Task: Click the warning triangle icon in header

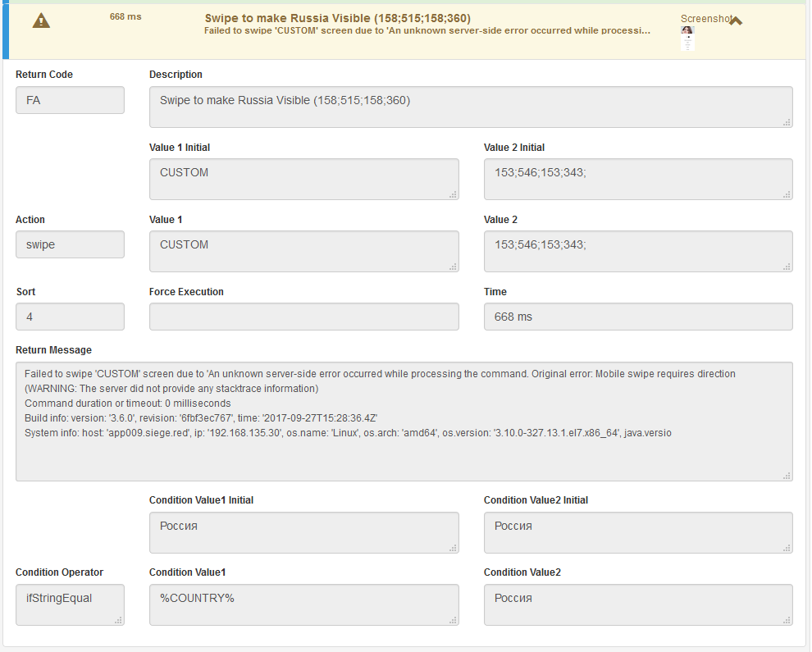Action: coord(42,21)
